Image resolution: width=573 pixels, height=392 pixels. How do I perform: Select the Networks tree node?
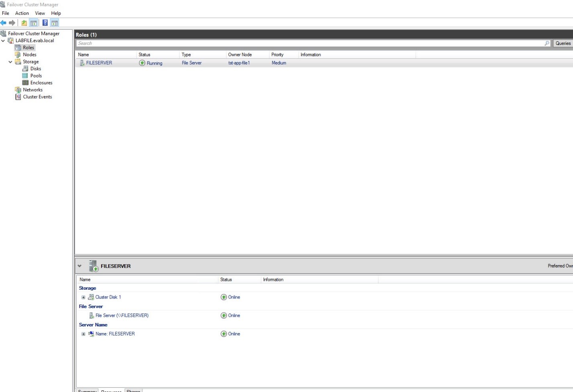point(33,90)
